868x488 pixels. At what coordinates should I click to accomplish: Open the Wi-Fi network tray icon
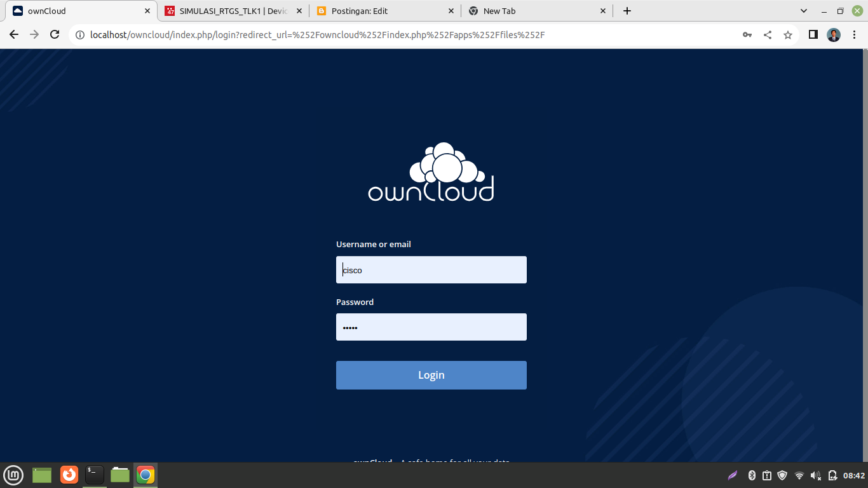(799, 475)
